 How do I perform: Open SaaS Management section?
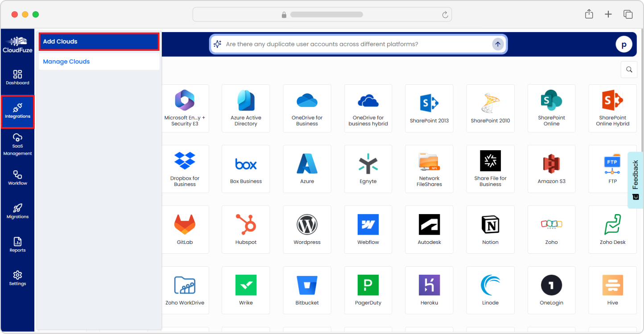[17, 144]
